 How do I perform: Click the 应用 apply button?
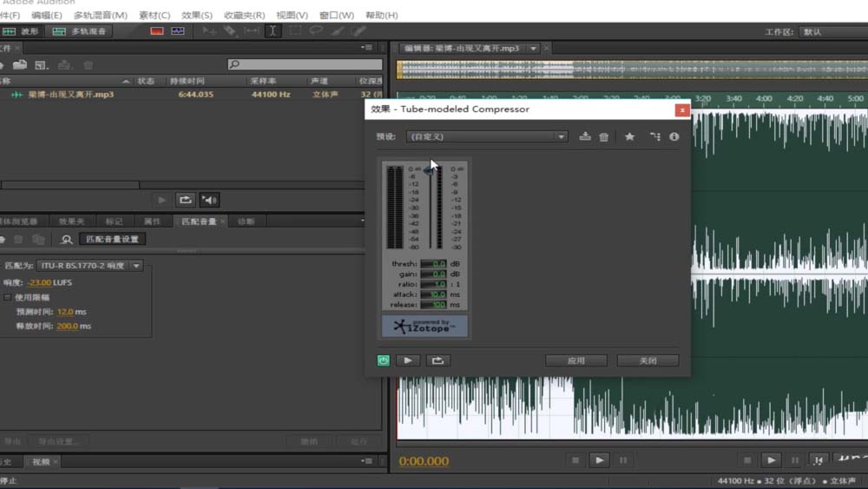[x=576, y=360]
